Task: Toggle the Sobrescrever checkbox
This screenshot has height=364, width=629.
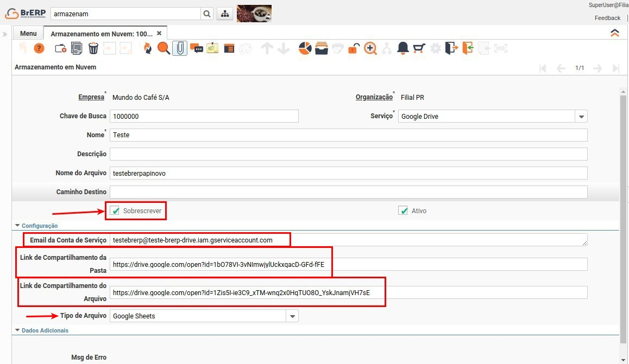Action: pos(115,210)
